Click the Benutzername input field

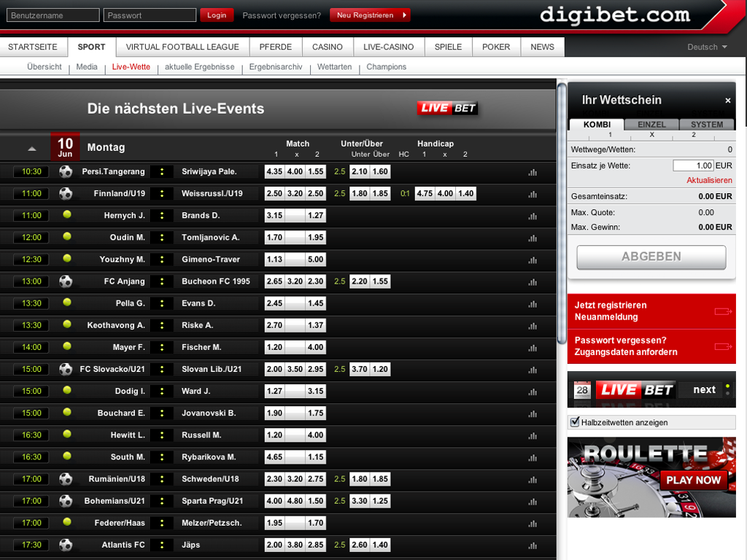53,15
